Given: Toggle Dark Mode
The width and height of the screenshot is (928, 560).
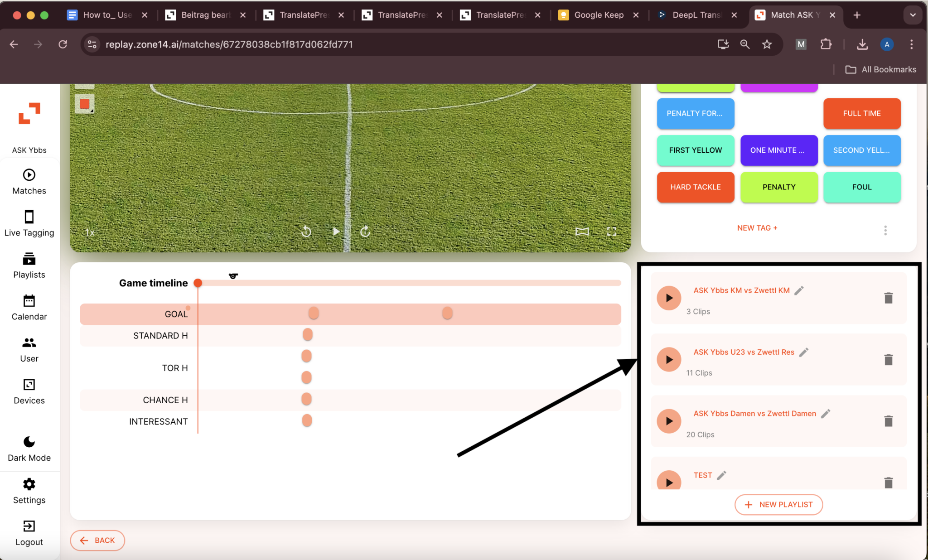Looking at the screenshot, I should 29,448.
